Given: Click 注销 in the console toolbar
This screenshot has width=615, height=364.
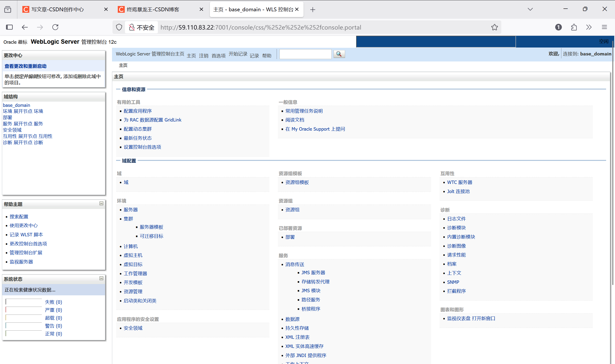Looking at the screenshot, I should point(204,56).
